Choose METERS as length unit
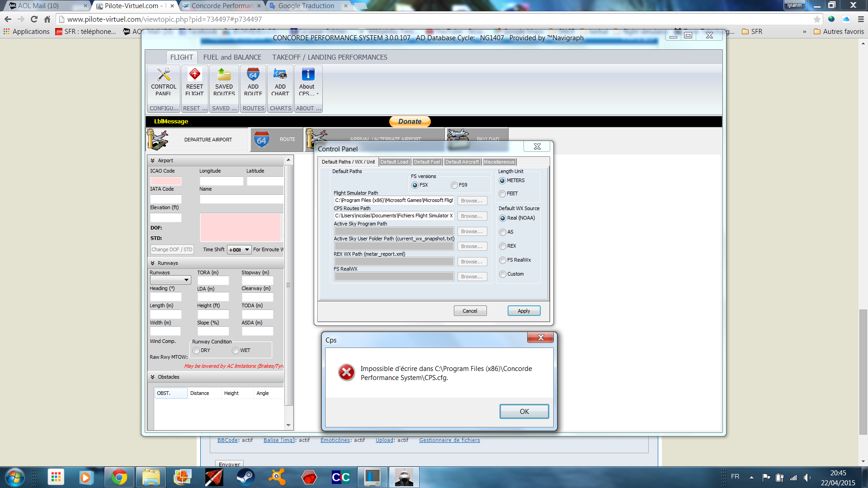 click(502, 181)
